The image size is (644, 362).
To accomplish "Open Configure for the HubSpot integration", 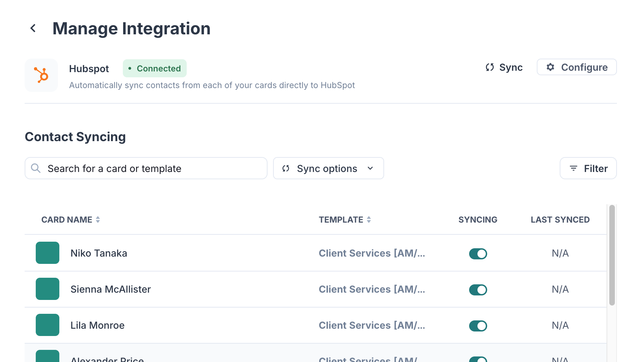I will 576,67.
